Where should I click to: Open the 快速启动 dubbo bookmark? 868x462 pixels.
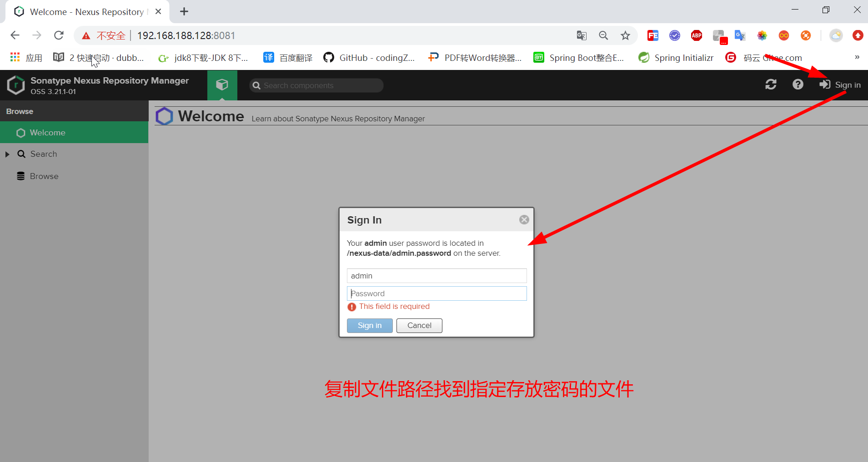(99, 58)
